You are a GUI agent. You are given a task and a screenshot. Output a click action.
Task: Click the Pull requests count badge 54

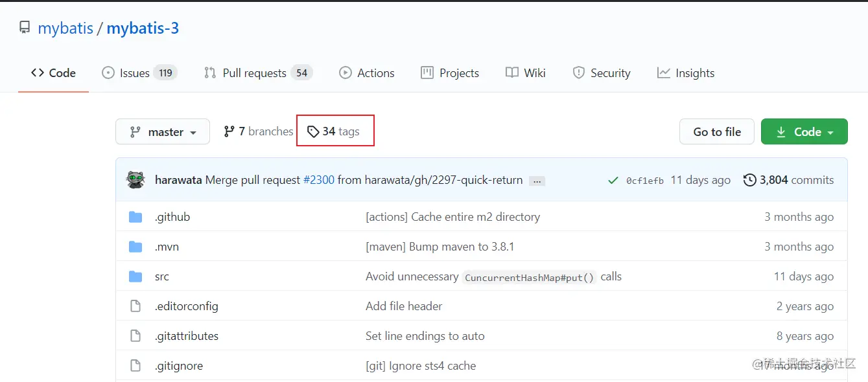pos(301,73)
